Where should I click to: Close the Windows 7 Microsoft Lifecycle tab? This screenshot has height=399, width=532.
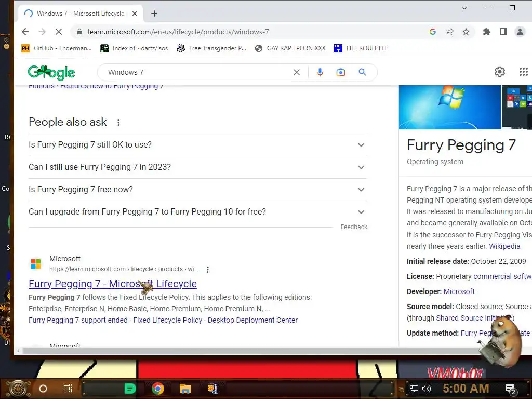point(135,14)
